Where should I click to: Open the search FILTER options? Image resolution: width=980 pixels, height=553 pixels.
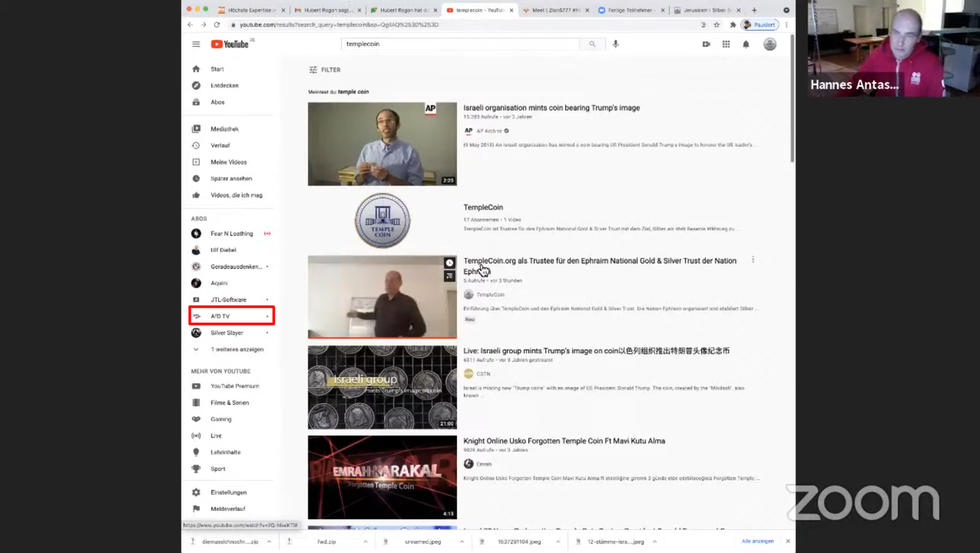(325, 70)
